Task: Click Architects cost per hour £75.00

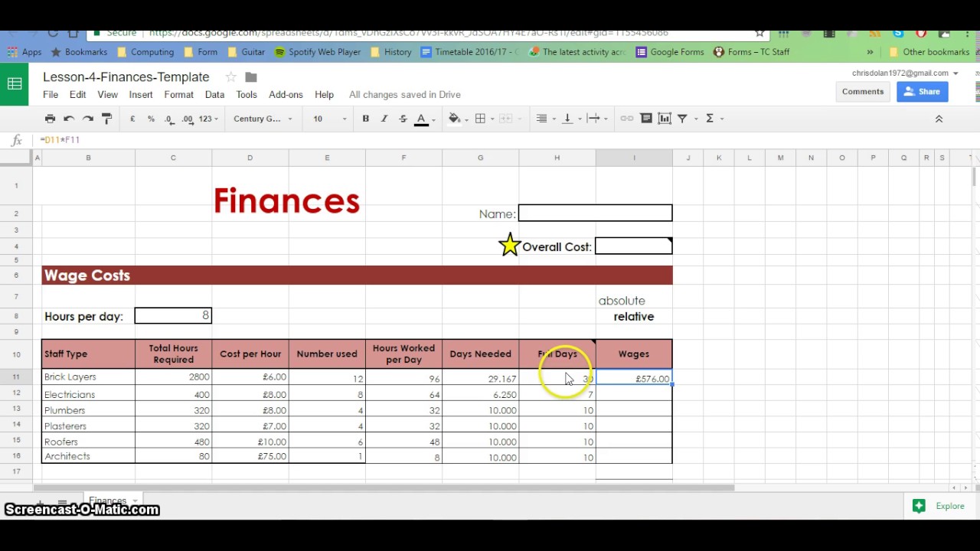Action: click(250, 457)
